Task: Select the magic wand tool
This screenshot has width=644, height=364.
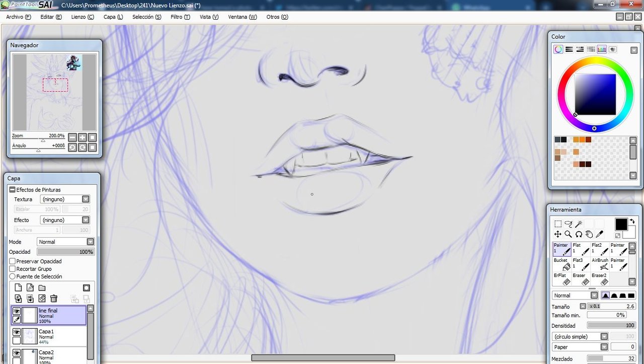Action: tap(579, 224)
